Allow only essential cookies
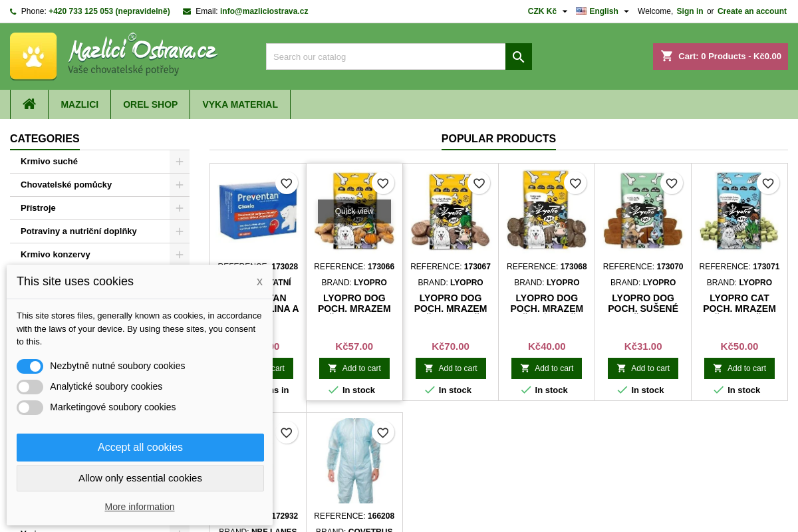 (x=140, y=478)
